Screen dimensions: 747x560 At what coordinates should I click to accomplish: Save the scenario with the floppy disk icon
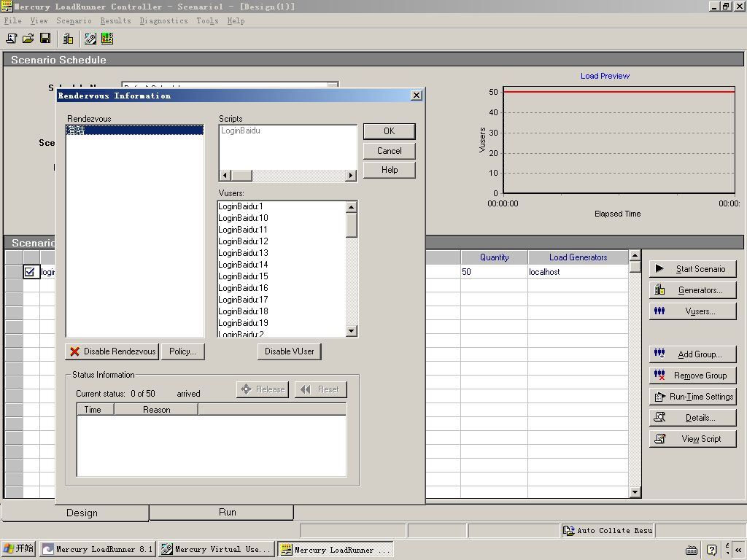pos(45,39)
